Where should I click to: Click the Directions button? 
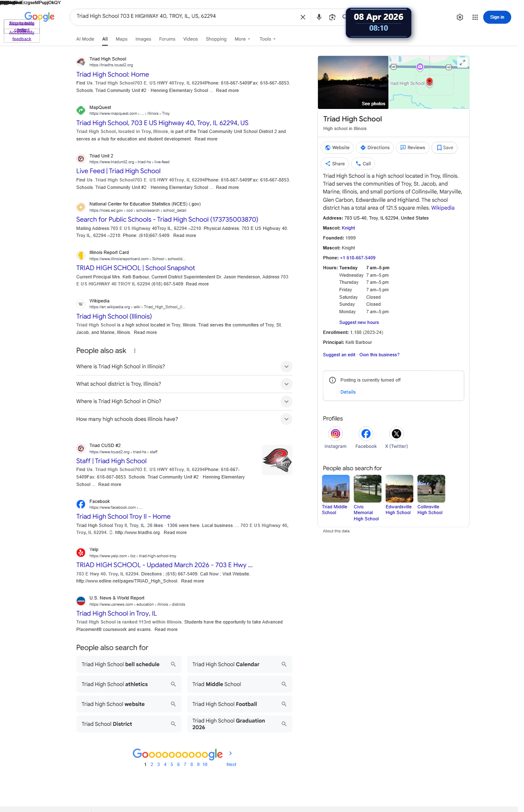(x=375, y=147)
